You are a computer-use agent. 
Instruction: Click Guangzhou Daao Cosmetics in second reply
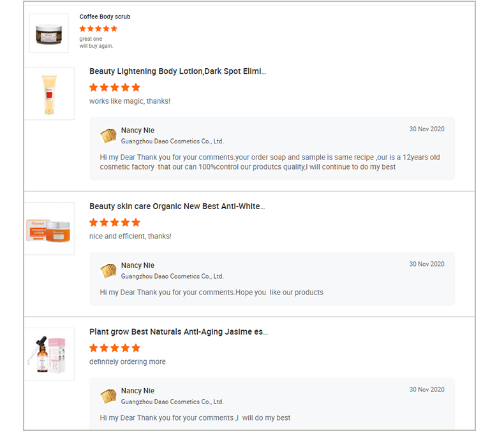[172, 277]
